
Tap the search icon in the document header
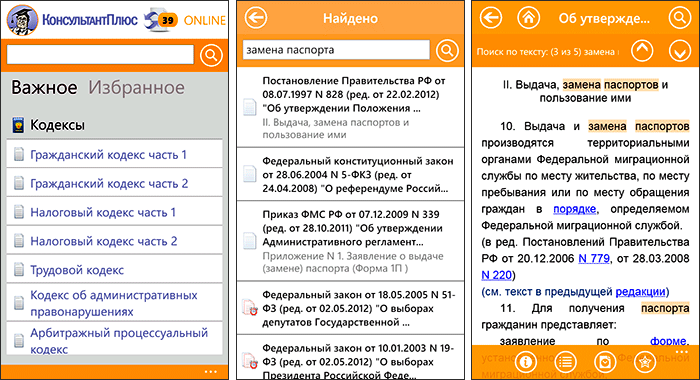[679, 18]
